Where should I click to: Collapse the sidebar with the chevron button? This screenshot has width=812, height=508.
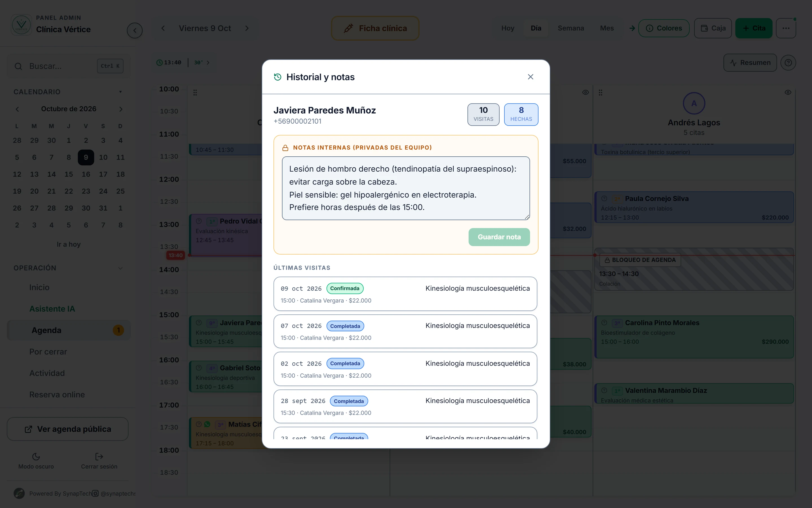134,30
